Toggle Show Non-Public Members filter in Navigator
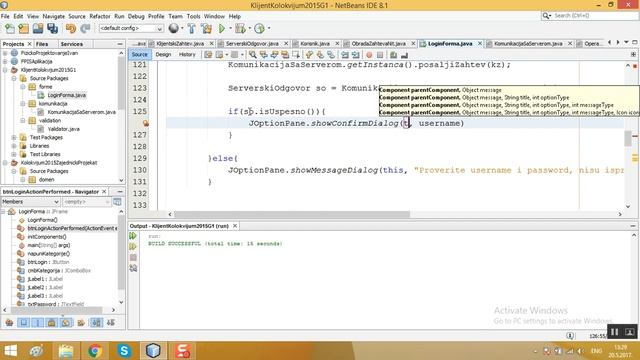640x360 pixels. click(51, 322)
